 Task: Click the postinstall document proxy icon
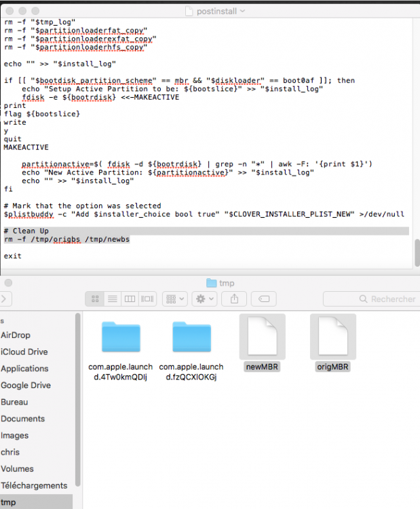point(189,11)
